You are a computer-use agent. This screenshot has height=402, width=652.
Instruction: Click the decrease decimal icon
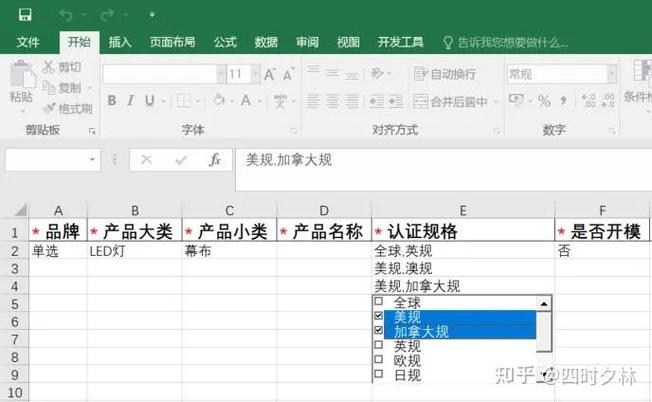pyautogui.click(x=608, y=101)
